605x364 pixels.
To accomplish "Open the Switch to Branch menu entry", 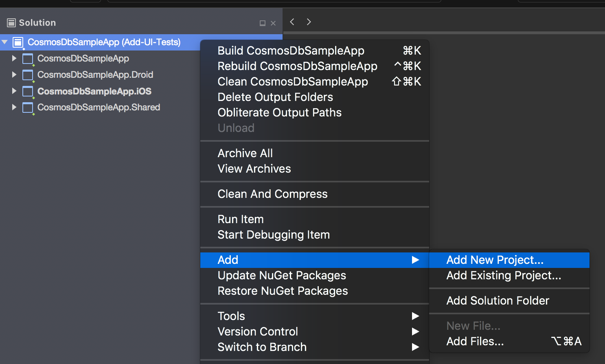I will coord(315,347).
